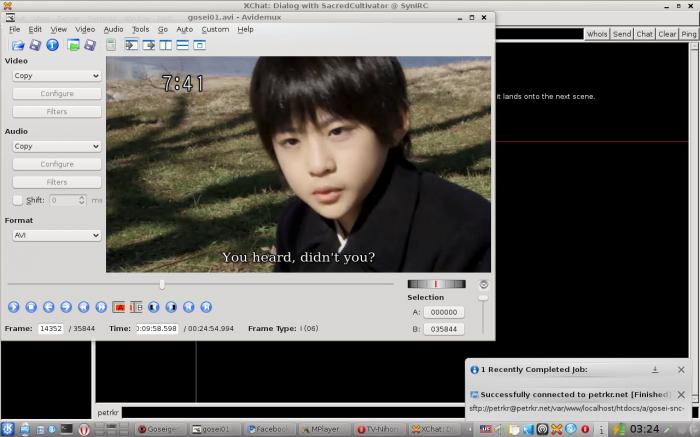Click Audio Filters button
Viewport: 700px width, 437px height.
coord(57,182)
